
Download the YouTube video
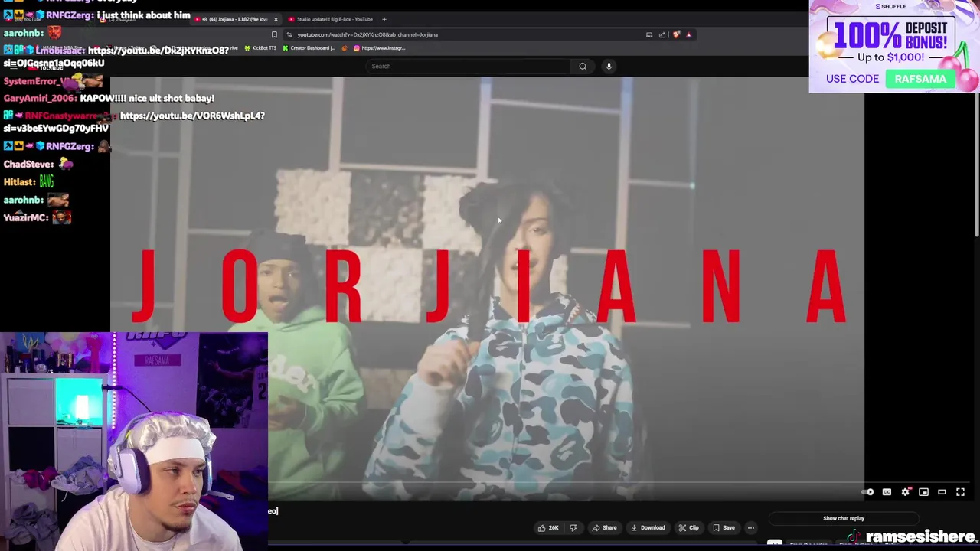tap(647, 527)
